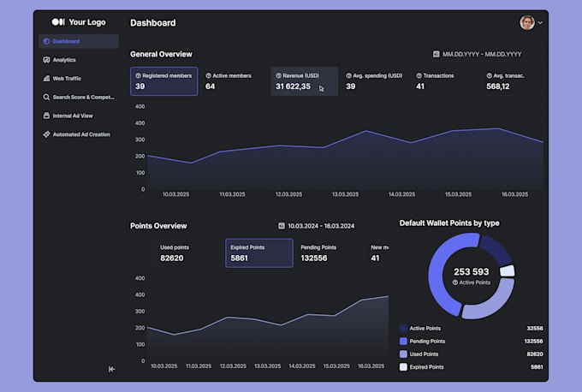Click the Dashboard sidebar icon
Screen dimensions: 582x392
point(46,41)
